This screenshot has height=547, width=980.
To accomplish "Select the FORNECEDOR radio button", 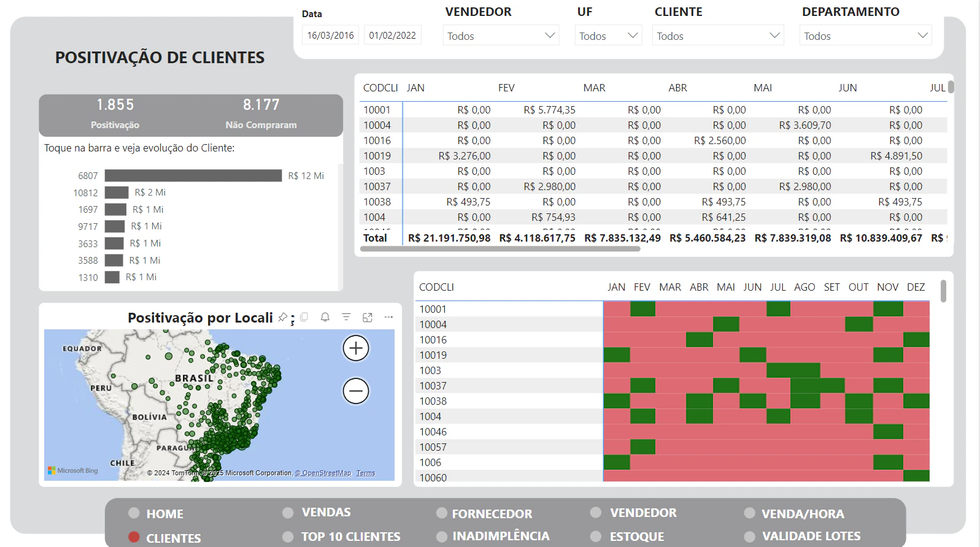I will point(441,513).
